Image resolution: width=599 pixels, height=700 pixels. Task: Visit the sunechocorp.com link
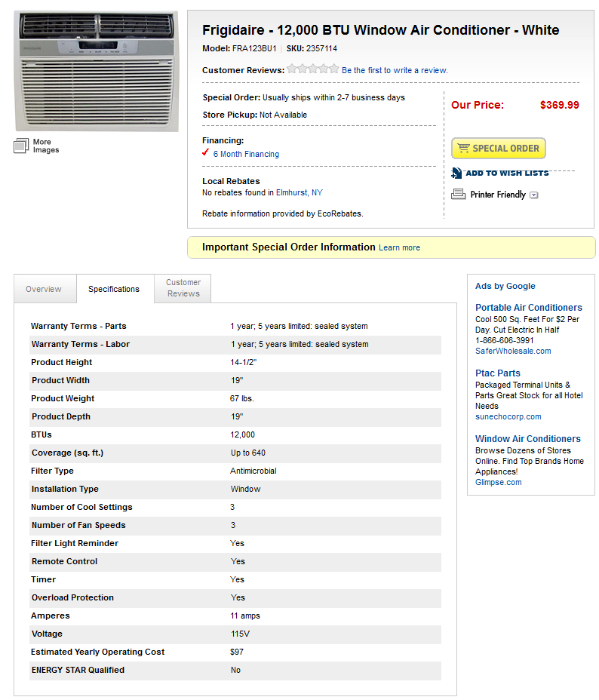click(x=508, y=416)
